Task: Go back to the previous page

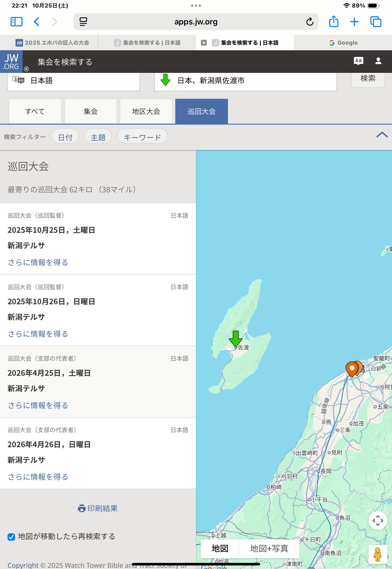Action: pyautogui.click(x=37, y=22)
